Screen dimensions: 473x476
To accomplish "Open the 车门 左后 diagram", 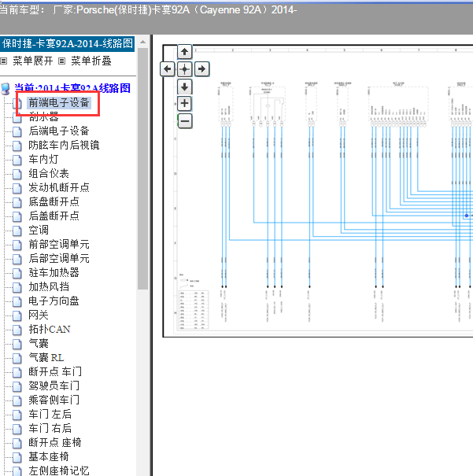I will (x=50, y=414).
